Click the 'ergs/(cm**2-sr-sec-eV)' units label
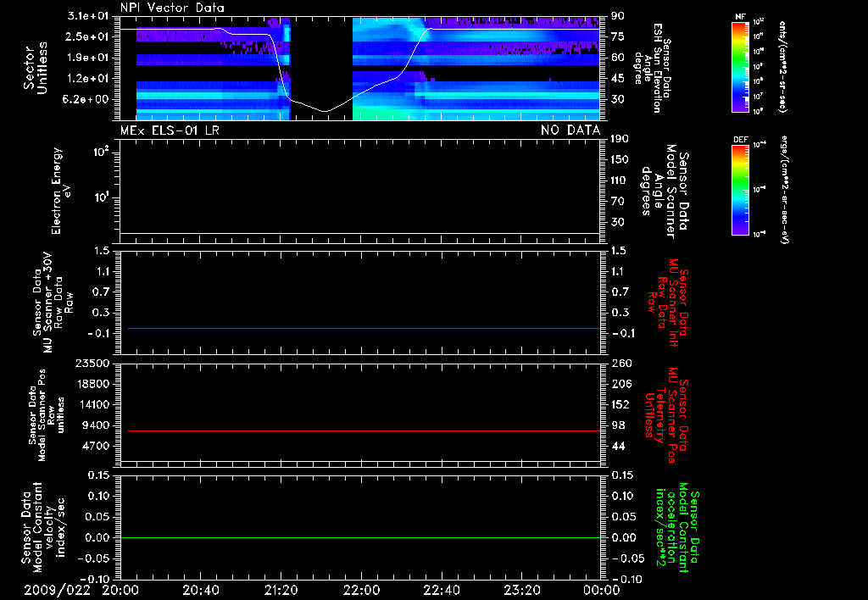 click(x=786, y=189)
